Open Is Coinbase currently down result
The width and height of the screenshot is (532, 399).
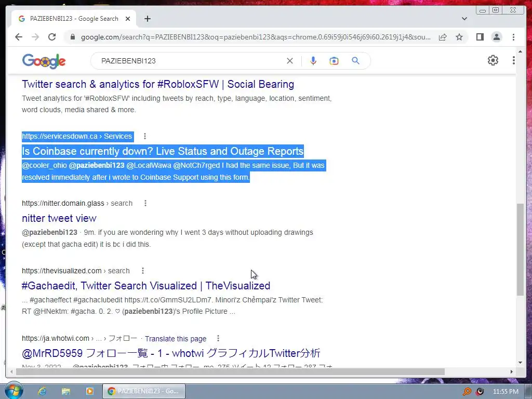coord(163,151)
